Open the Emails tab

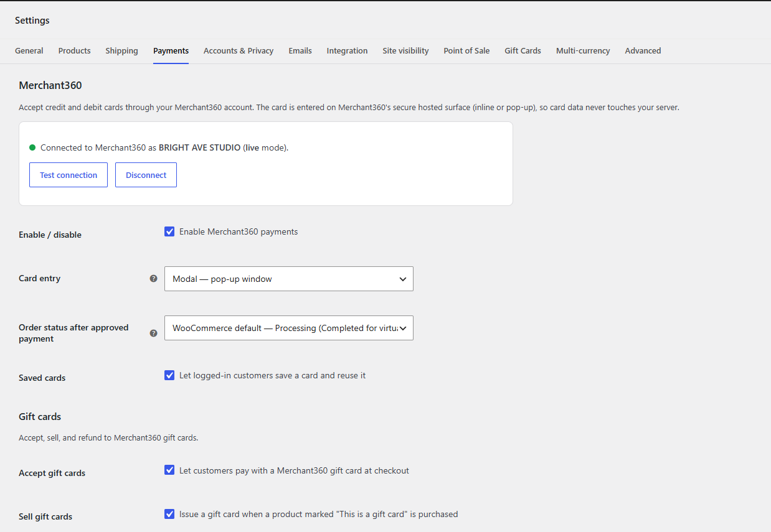pos(300,51)
